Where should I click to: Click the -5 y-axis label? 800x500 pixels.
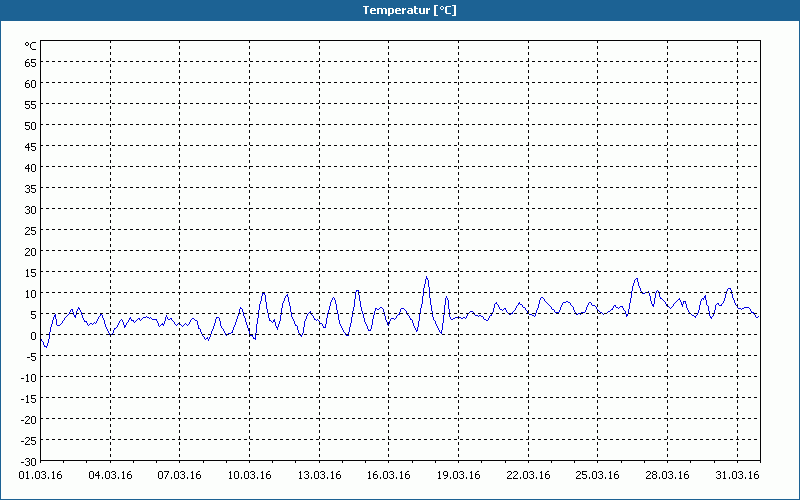[31, 357]
